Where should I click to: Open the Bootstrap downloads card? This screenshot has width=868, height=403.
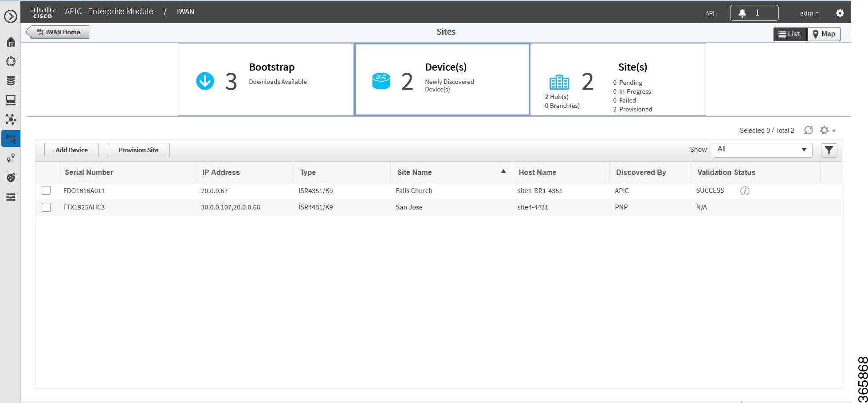266,79
